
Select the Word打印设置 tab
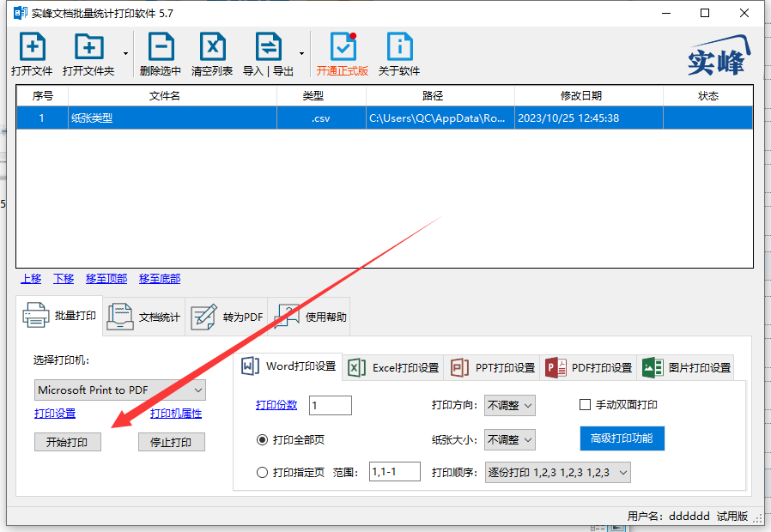[x=288, y=366]
